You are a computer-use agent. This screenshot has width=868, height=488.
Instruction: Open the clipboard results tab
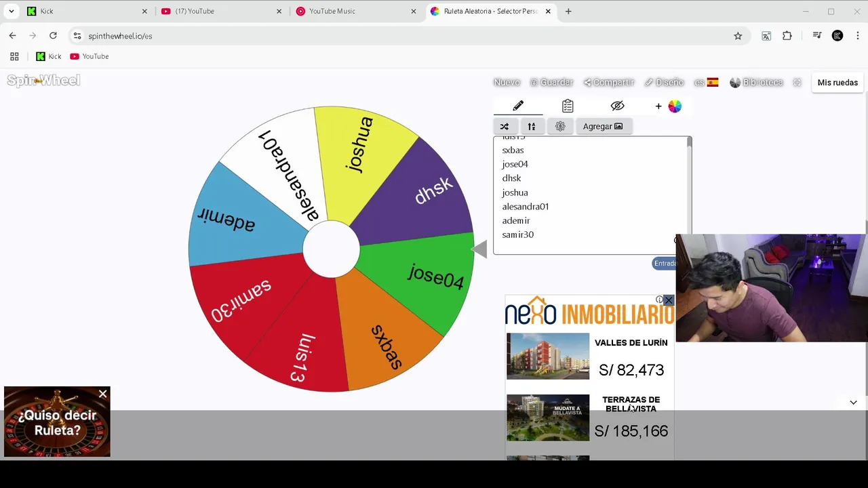pyautogui.click(x=568, y=106)
